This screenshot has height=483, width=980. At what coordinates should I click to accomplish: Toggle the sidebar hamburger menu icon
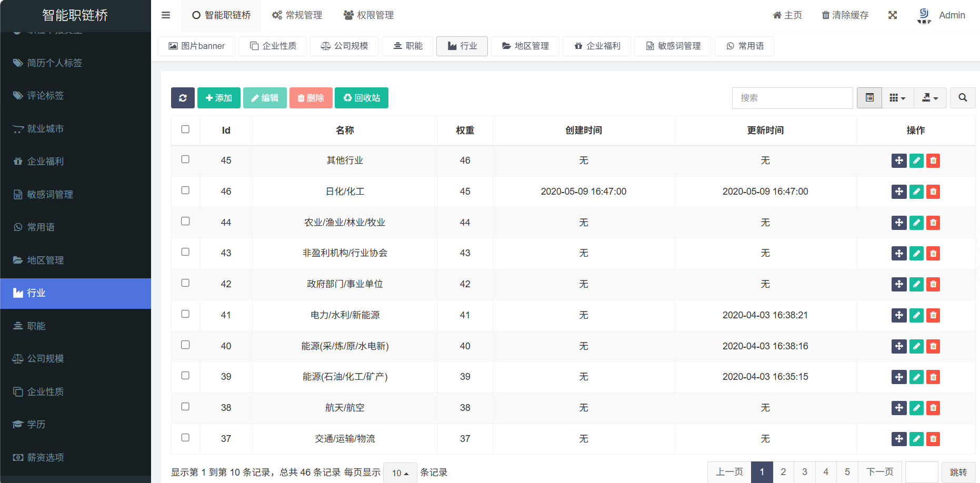[166, 15]
